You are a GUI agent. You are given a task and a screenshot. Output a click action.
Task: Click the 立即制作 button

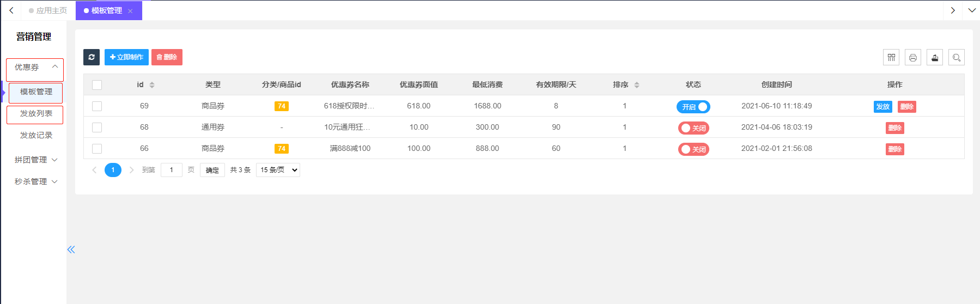click(x=126, y=57)
